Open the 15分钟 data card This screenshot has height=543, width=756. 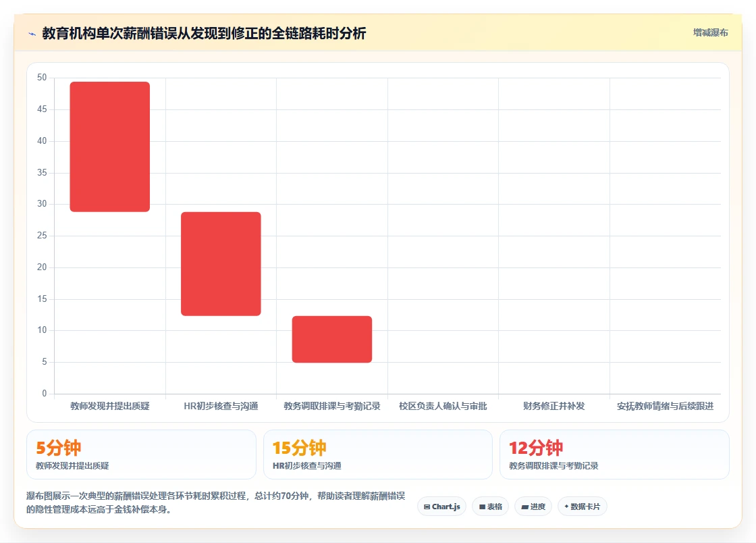tap(378, 455)
